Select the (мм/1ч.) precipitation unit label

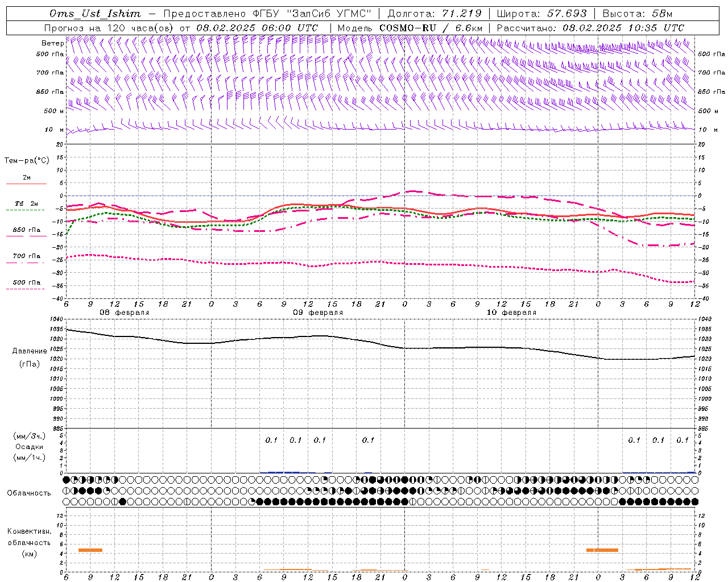30,458
